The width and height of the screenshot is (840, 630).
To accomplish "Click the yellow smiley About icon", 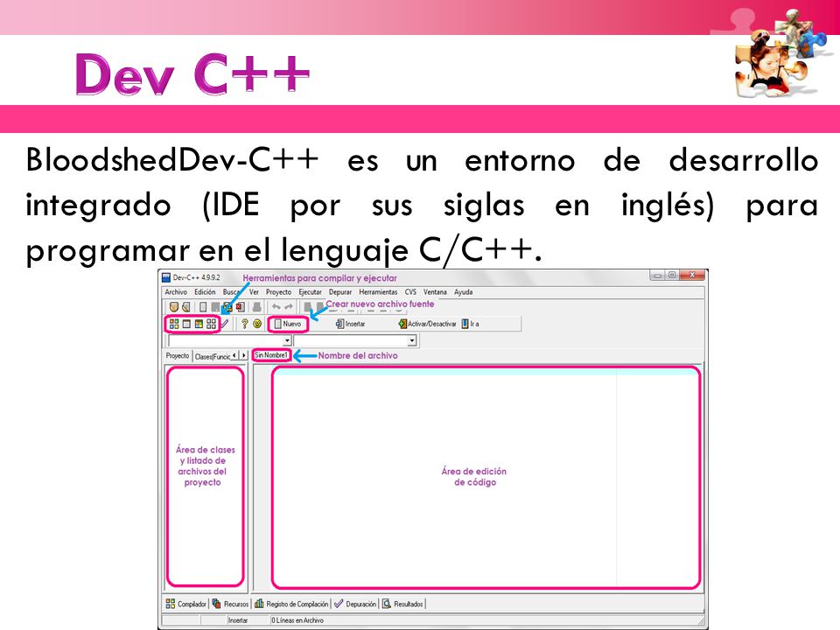I will pyautogui.click(x=257, y=324).
